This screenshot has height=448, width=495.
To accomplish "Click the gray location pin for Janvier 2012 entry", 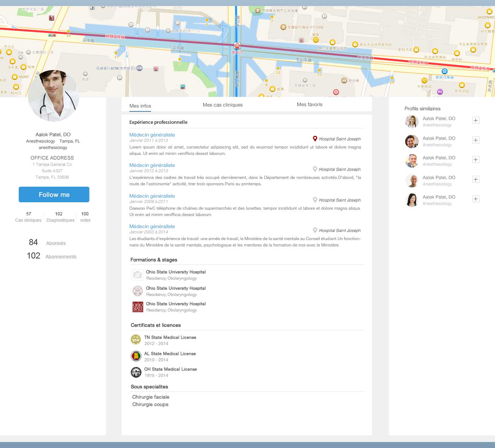I will click(315, 169).
